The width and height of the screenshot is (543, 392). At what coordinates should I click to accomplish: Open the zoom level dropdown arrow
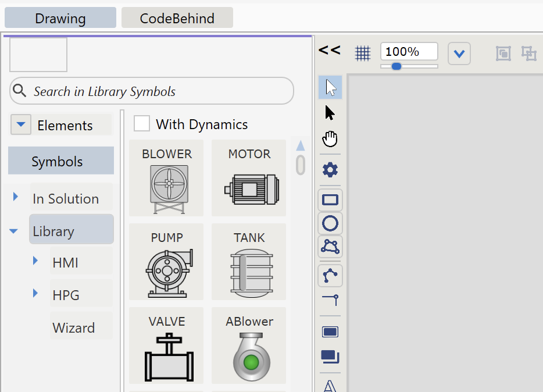459,54
